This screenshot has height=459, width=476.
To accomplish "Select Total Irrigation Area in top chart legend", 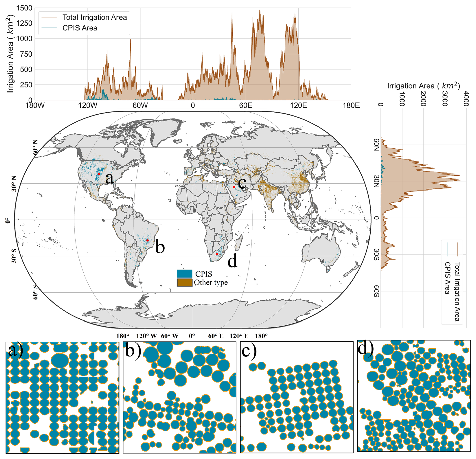I will pos(94,17).
